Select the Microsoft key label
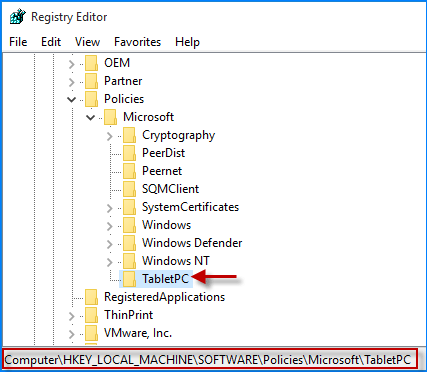The height and width of the screenshot is (372, 427). (148, 117)
